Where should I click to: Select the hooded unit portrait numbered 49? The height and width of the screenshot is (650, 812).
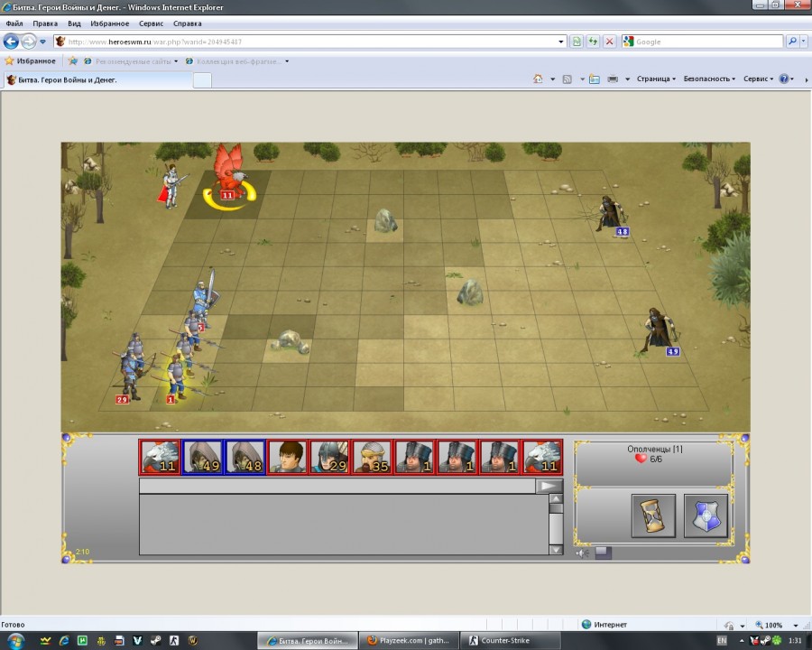pos(202,457)
